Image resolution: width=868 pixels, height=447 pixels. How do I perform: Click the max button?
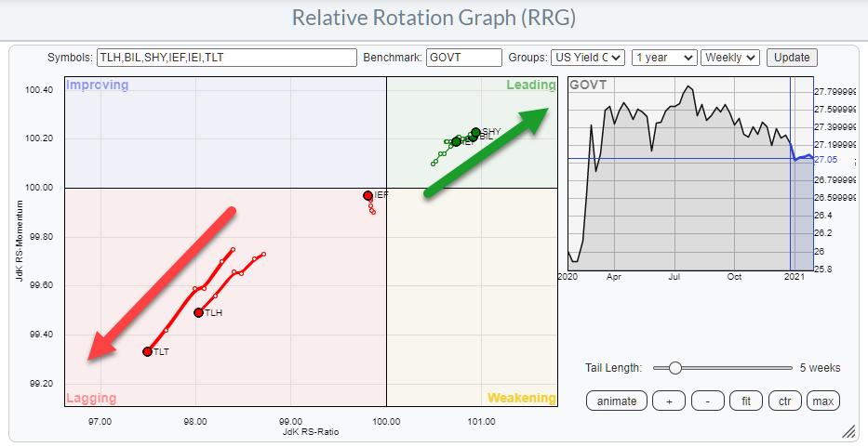[x=822, y=401]
